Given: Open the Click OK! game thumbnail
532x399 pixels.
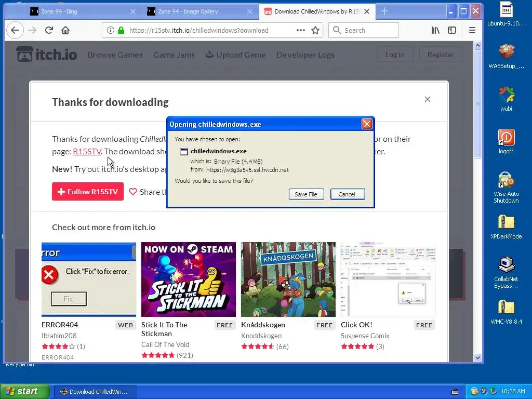Looking at the screenshot, I should (388, 280).
